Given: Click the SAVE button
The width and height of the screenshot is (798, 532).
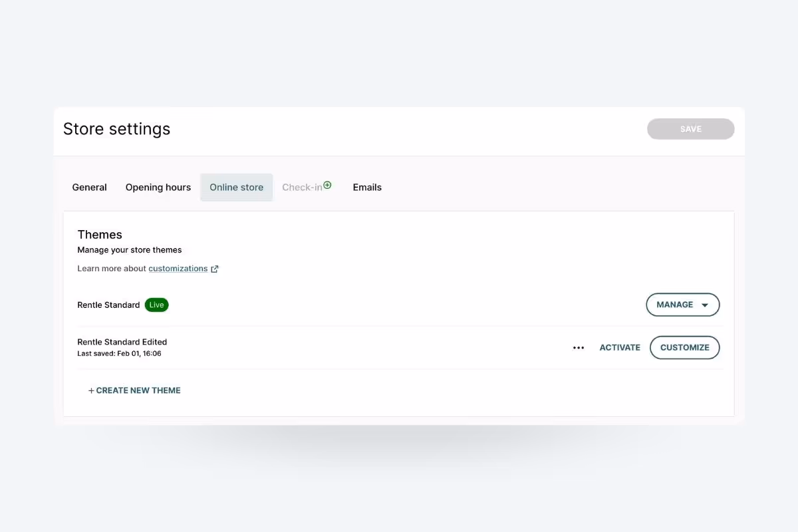Looking at the screenshot, I should click(x=690, y=128).
